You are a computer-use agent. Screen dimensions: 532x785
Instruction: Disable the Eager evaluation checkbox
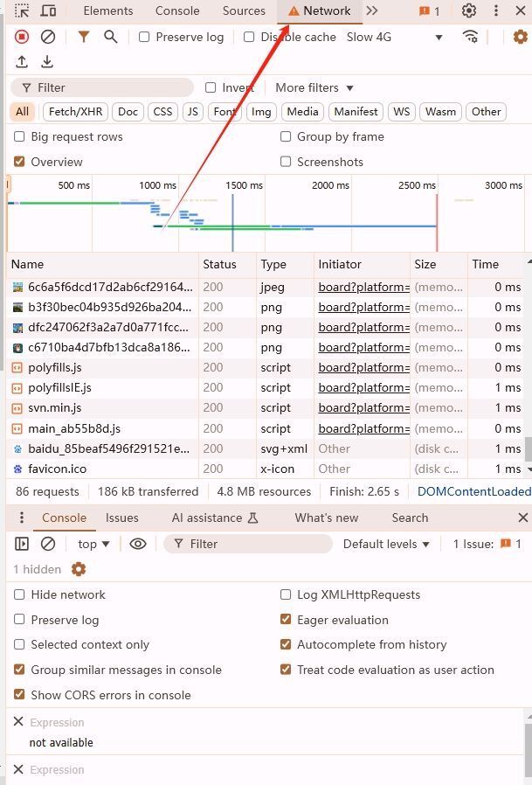tap(286, 620)
